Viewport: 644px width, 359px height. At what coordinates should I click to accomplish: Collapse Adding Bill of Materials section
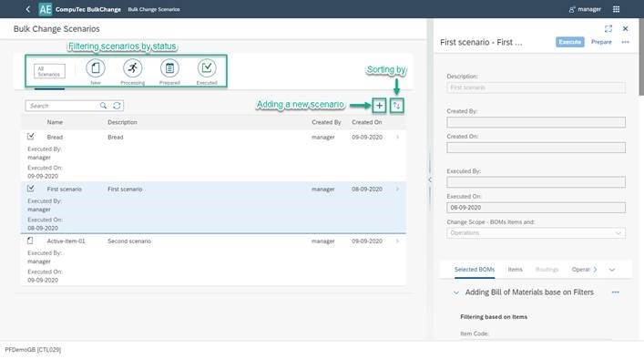(455, 292)
